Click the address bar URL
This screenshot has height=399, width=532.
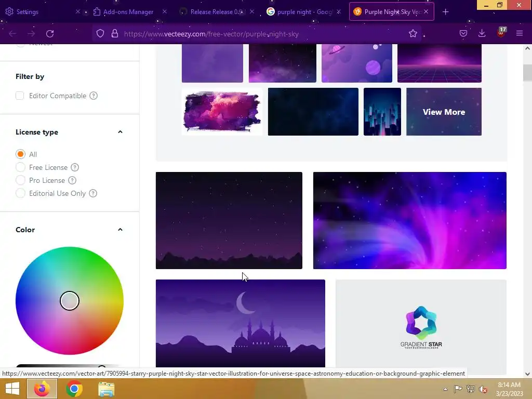pyautogui.click(x=211, y=34)
